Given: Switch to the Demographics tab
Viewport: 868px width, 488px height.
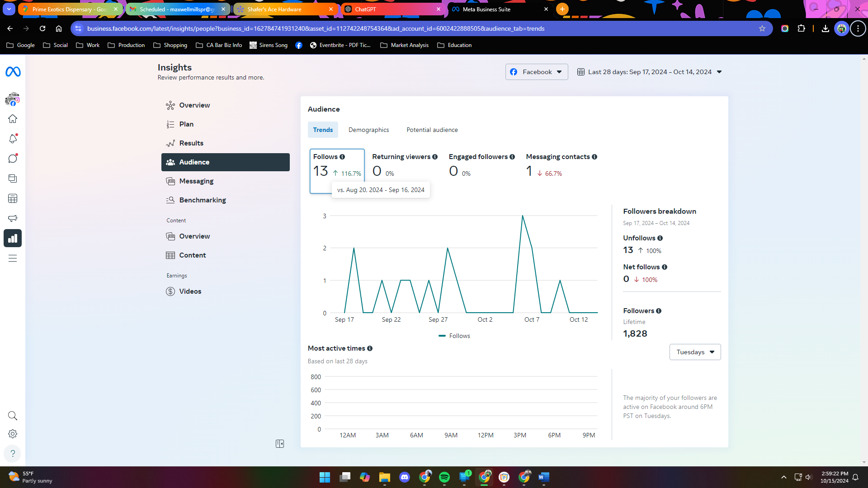Looking at the screenshot, I should coord(368,130).
